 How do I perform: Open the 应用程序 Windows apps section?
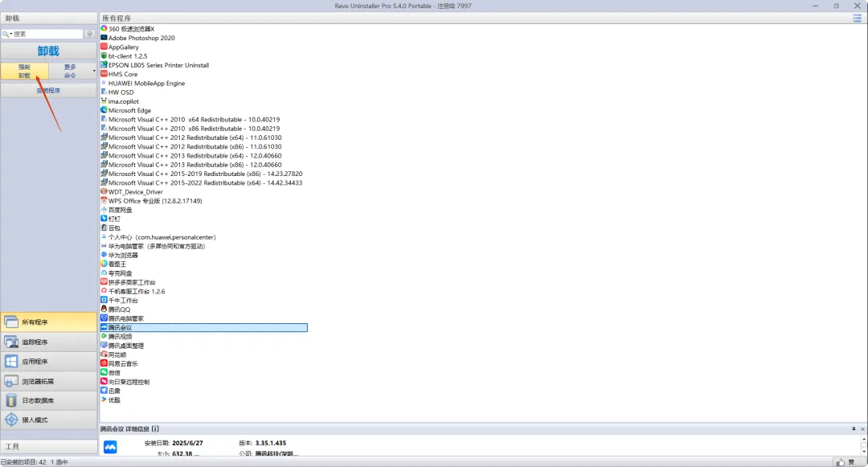(x=49, y=362)
